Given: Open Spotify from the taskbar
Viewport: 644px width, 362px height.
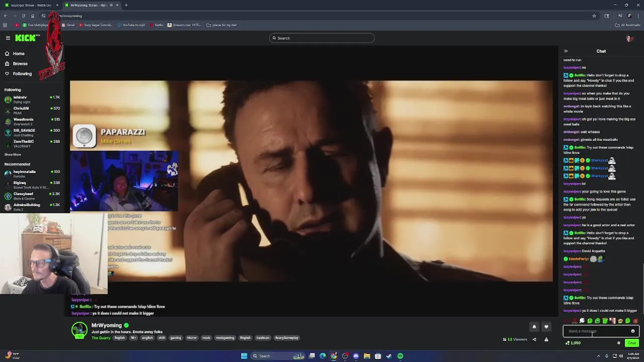Looking at the screenshot, I should pyautogui.click(x=400, y=356).
